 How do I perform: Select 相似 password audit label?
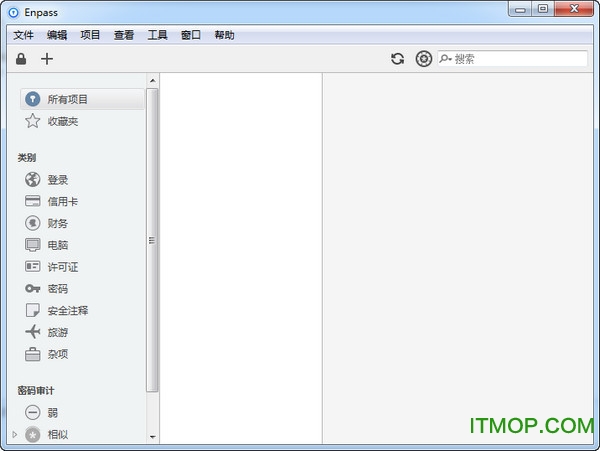(58, 435)
